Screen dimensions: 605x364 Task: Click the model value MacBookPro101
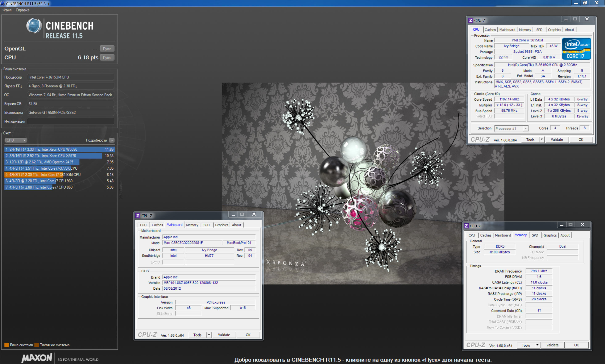coord(239,243)
